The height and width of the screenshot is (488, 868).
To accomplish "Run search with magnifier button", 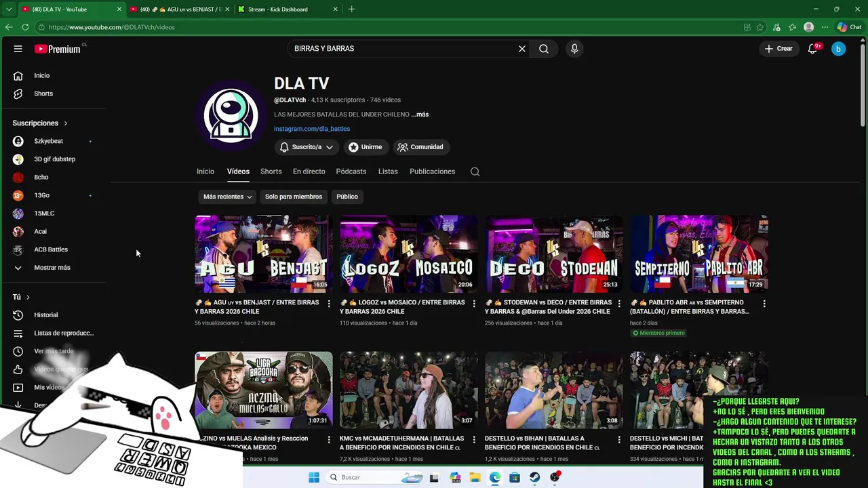I will tap(544, 49).
